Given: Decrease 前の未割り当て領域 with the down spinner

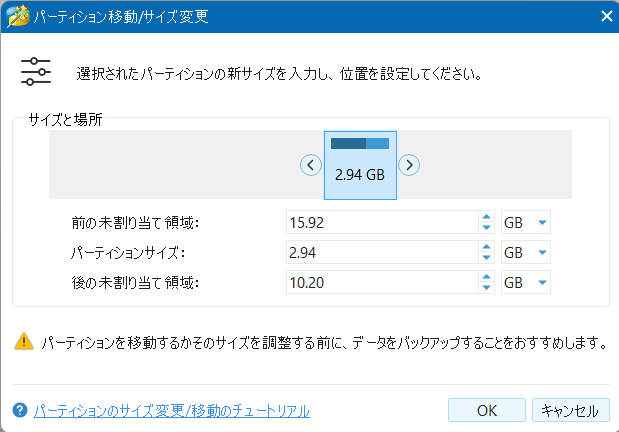Looking at the screenshot, I should click(x=487, y=228).
